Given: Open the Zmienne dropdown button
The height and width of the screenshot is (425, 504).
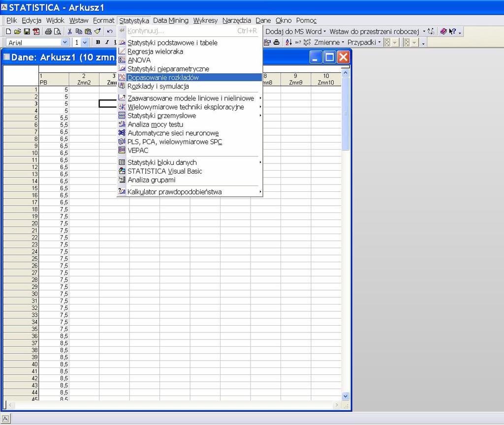Looking at the screenshot, I should 329,42.
